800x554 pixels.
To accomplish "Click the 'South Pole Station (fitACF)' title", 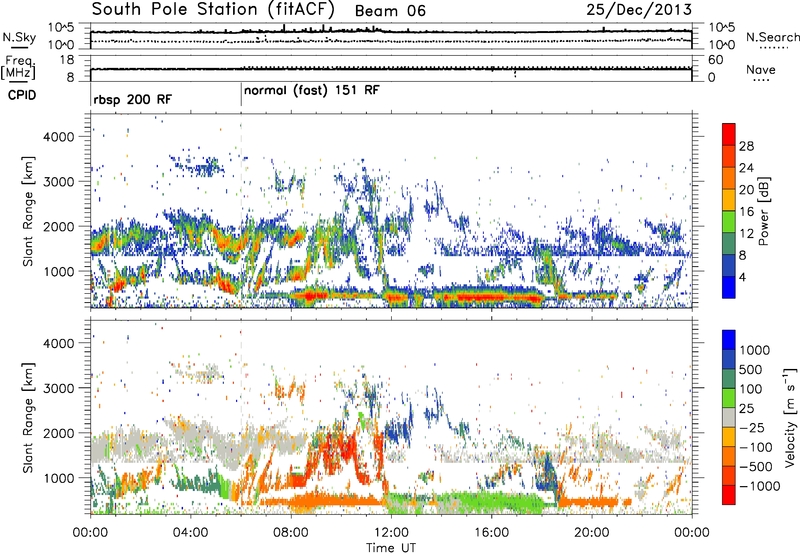I will tap(213, 10).
